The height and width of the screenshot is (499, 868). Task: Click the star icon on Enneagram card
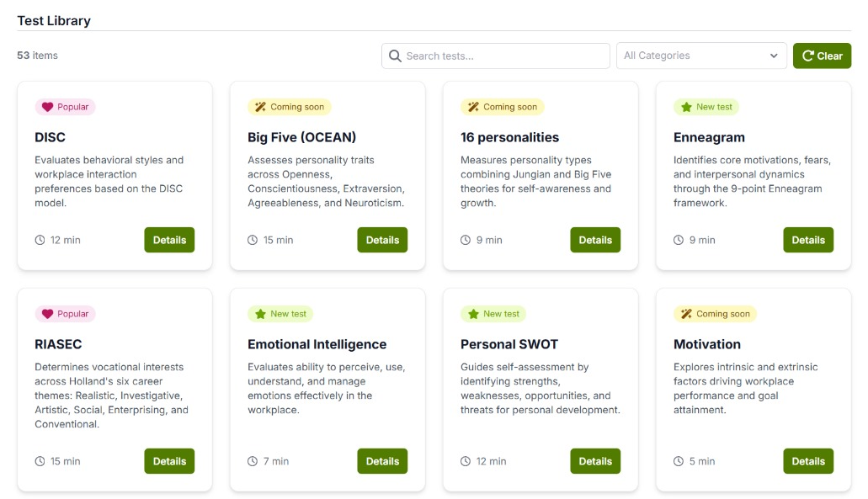coord(686,107)
